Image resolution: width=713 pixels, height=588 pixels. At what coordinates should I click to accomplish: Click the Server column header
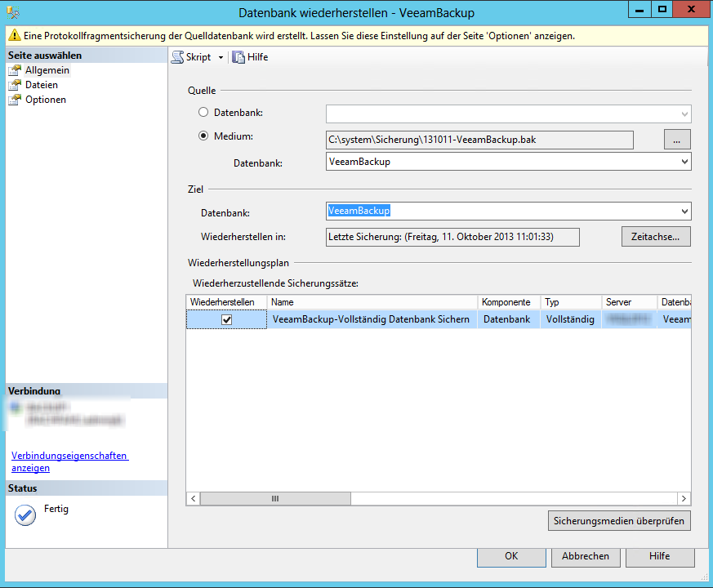point(630,302)
